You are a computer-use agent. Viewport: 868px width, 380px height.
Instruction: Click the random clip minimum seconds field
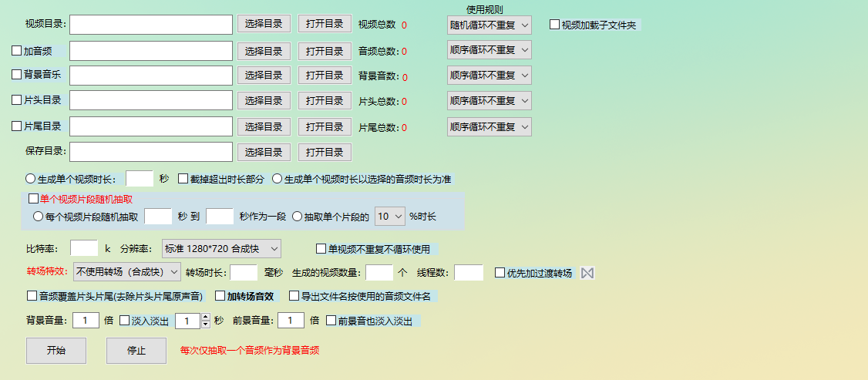tap(158, 216)
